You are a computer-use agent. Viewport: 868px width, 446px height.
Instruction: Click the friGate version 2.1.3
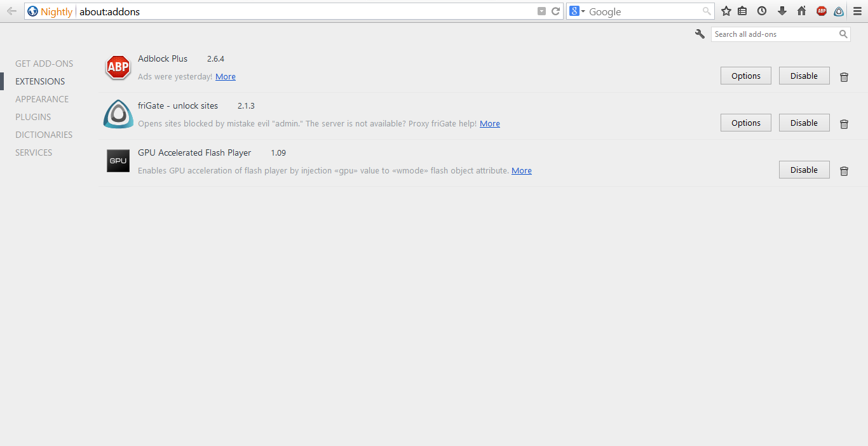point(246,105)
